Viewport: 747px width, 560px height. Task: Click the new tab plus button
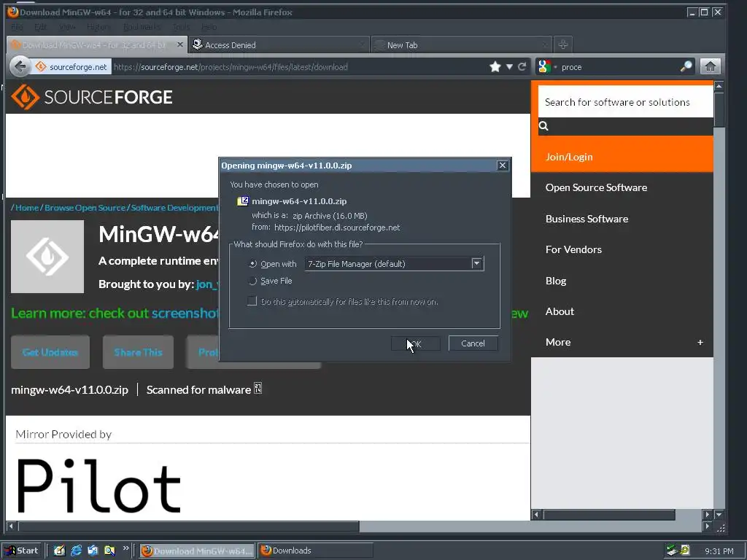562,44
